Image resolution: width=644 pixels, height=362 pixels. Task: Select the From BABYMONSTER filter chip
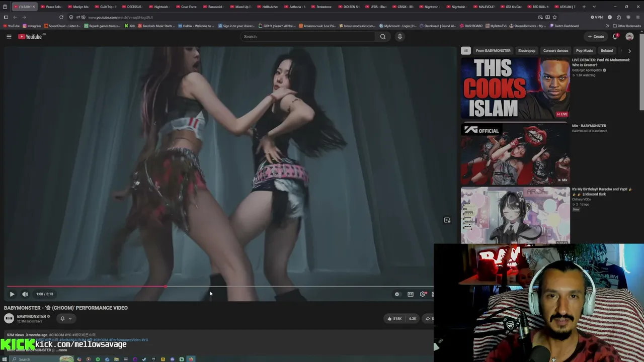point(493,51)
